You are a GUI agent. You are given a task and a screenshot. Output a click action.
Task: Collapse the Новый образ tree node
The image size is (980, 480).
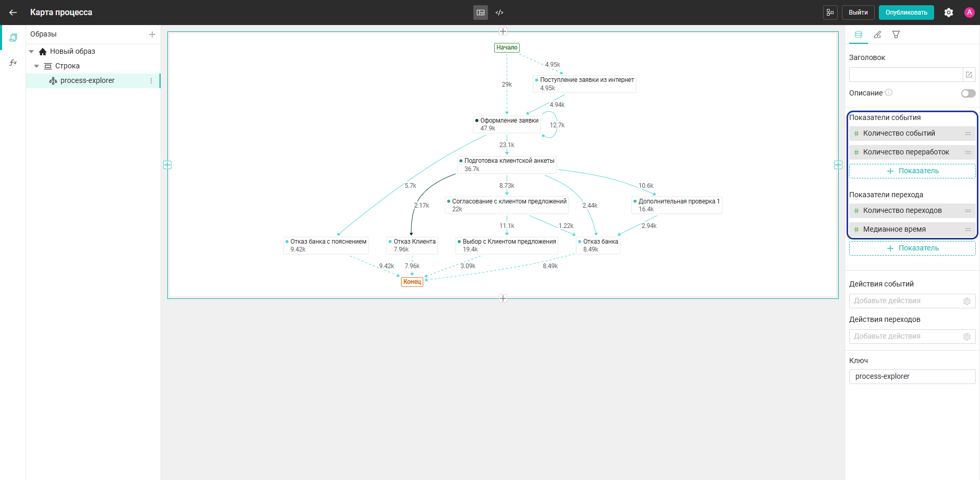[31, 52]
